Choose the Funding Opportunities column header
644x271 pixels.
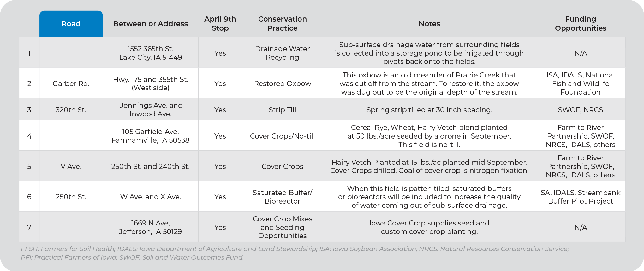[580, 24]
